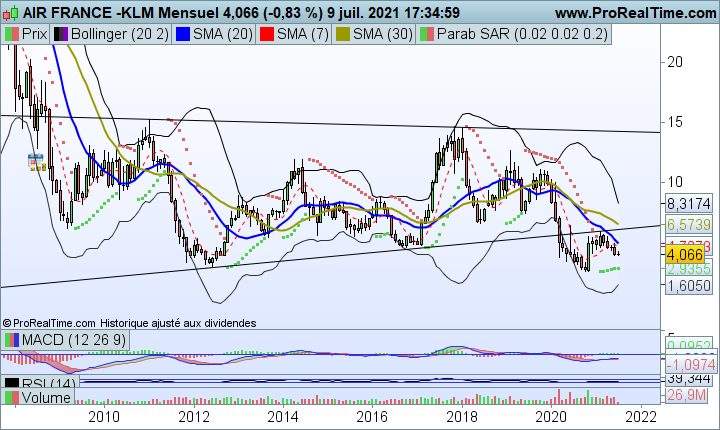
Task: Click the current price label 4,066
Action: tap(685, 255)
